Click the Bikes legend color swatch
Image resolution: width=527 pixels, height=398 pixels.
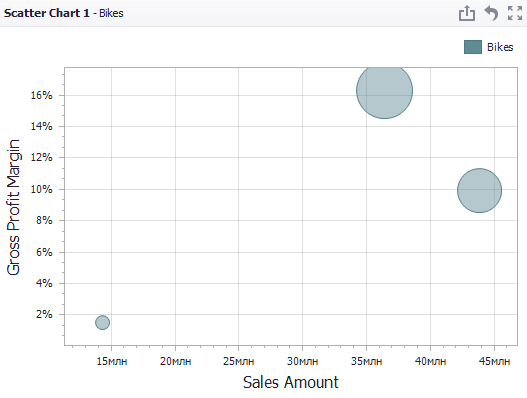(473, 47)
